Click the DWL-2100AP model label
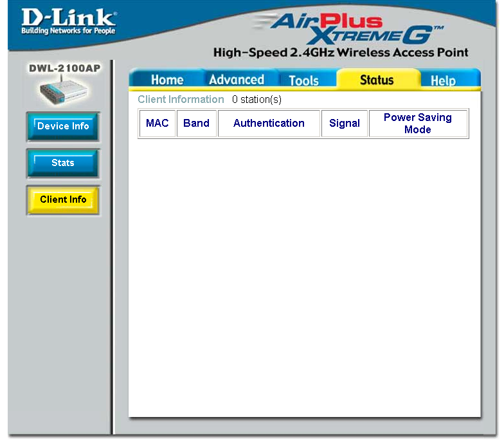Screen dimensions: 504x444 coord(64,68)
